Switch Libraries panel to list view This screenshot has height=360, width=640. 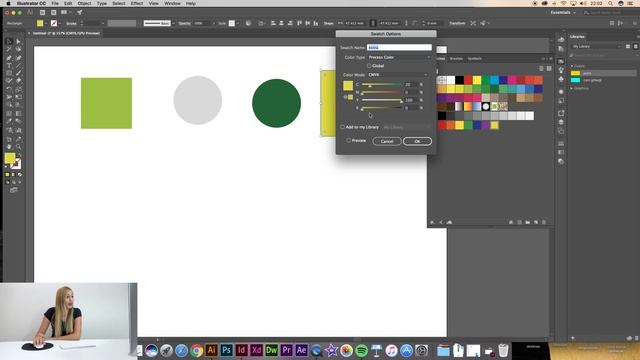click(636, 47)
